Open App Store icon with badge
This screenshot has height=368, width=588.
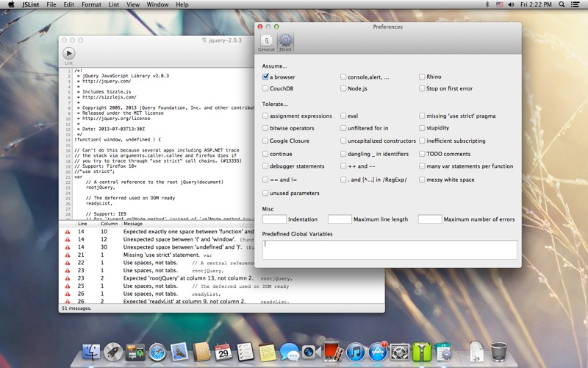pyautogui.click(x=378, y=352)
